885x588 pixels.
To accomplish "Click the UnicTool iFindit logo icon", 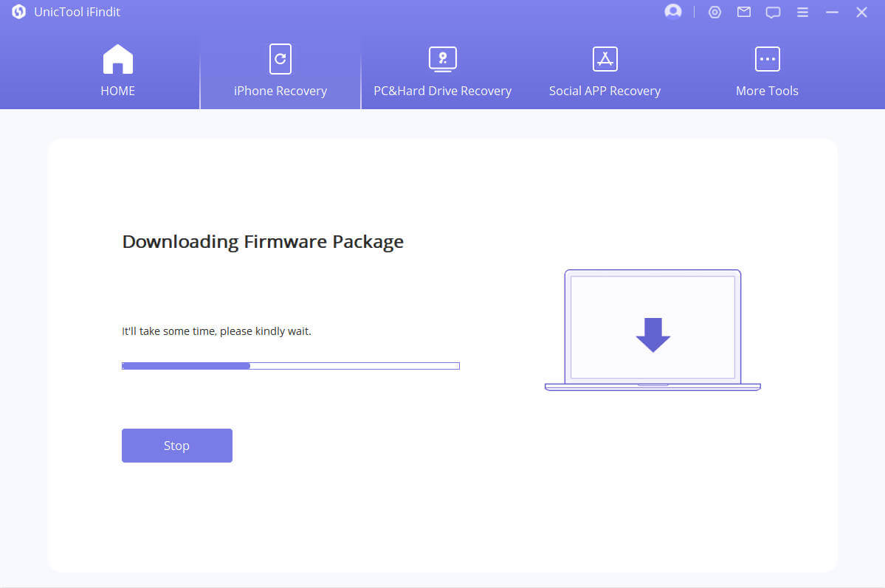I will coord(18,12).
